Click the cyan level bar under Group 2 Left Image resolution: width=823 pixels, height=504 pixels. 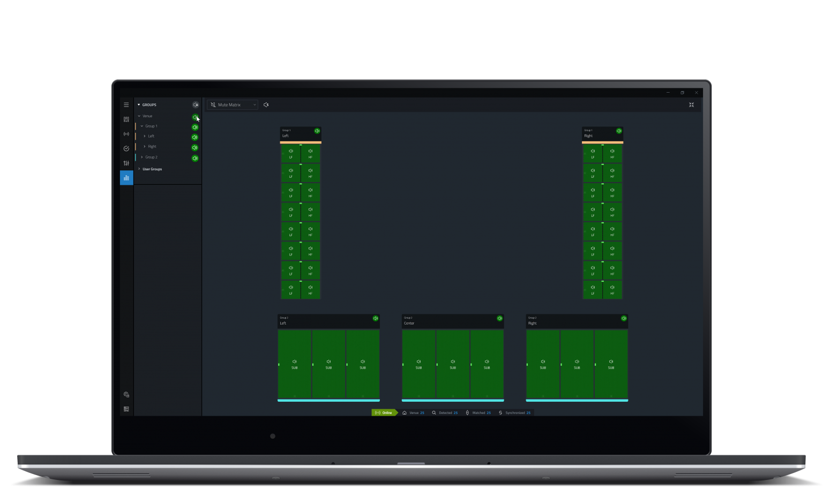[328, 400]
